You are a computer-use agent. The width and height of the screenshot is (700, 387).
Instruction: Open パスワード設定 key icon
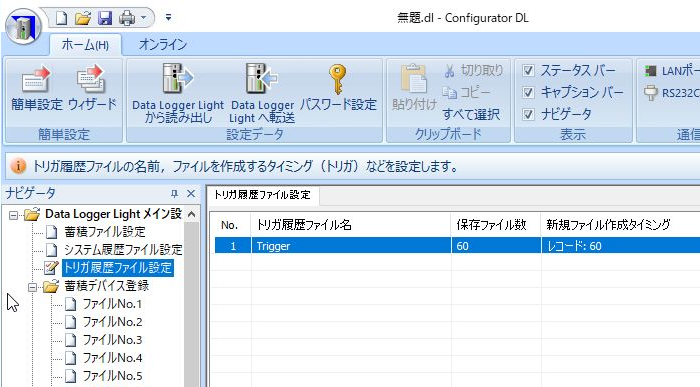pyautogui.click(x=338, y=88)
